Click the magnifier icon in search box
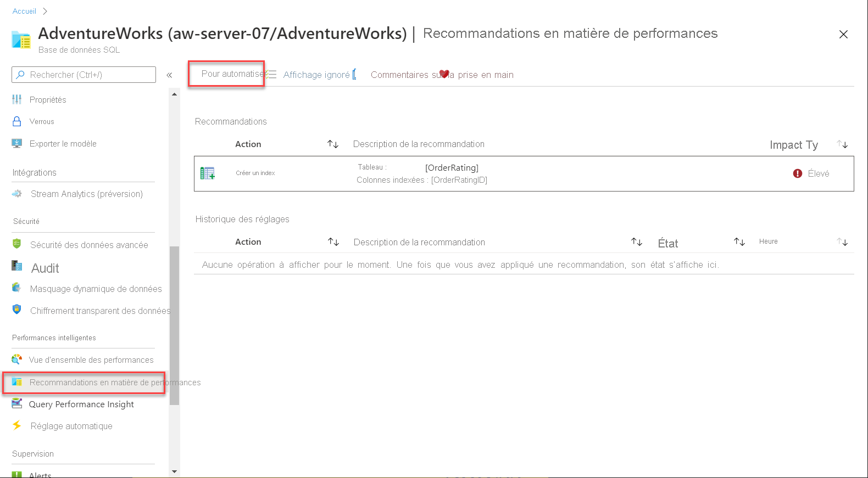Screen dimensions: 868x478 tap(20, 75)
